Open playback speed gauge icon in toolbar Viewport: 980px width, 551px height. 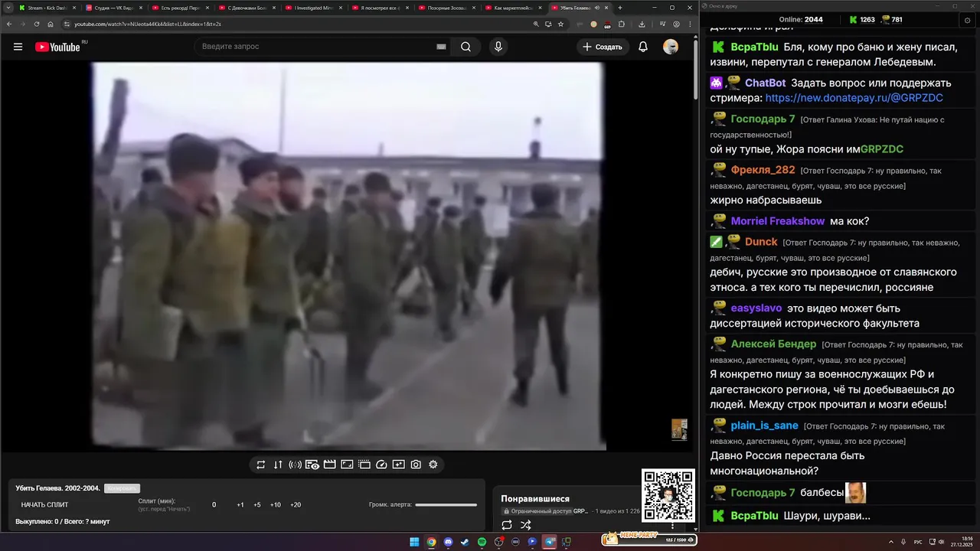click(x=381, y=465)
